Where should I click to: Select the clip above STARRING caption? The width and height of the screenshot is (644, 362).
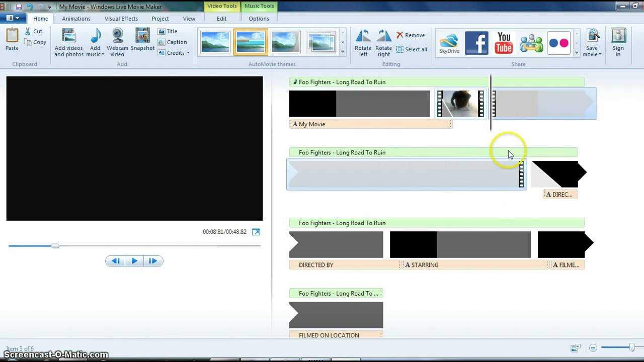(460, 244)
